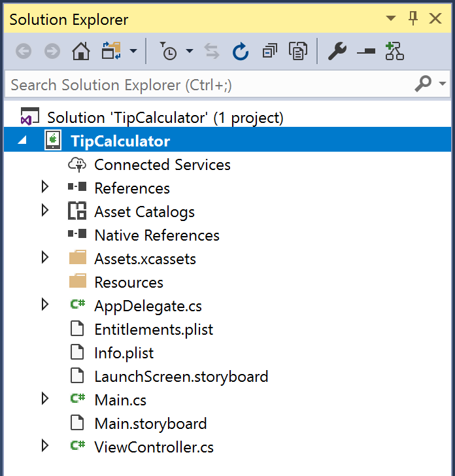This screenshot has height=476, width=455.
Task: Click the Asset Catalogs icon
Action: 77,211
